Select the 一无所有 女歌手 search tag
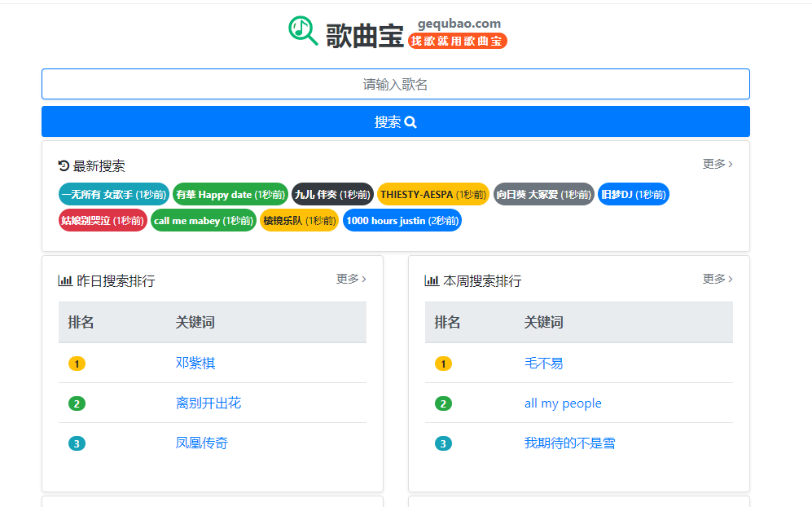Screen dimensions: 812x507 [113, 194]
